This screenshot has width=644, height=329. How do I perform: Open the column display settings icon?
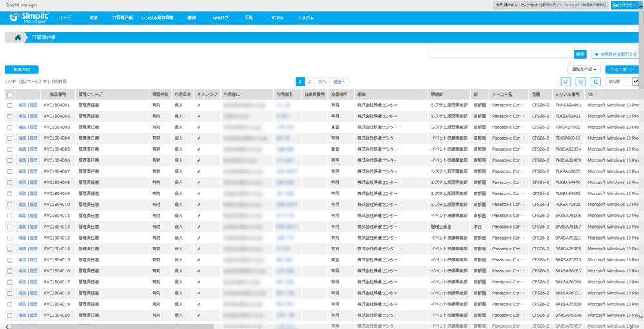tap(581, 82)
